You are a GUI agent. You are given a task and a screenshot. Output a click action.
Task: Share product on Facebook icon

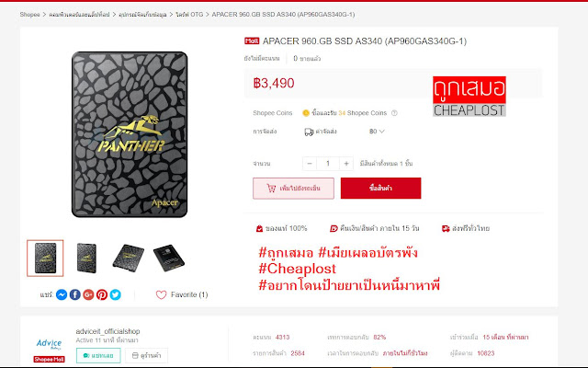(x=75, y=294)
